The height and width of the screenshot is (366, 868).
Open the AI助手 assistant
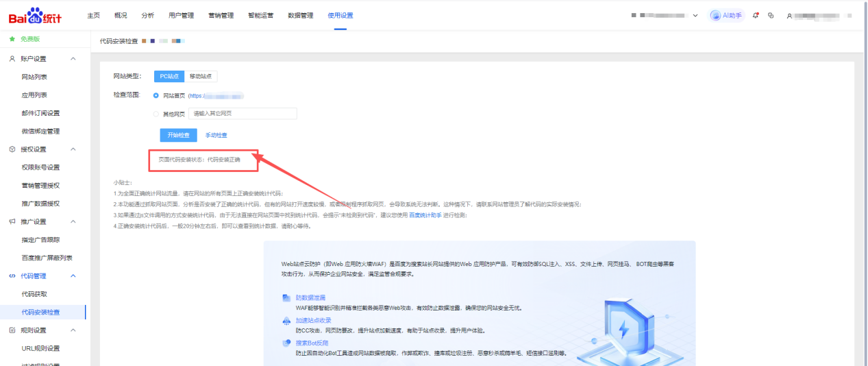(726, 15)
